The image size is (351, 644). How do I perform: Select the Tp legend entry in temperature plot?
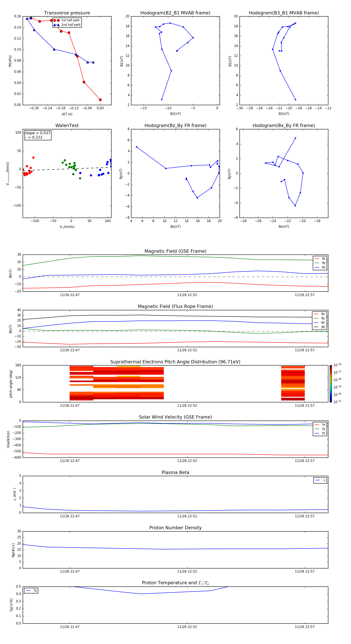pyautogui.click(x=31, y=591)
